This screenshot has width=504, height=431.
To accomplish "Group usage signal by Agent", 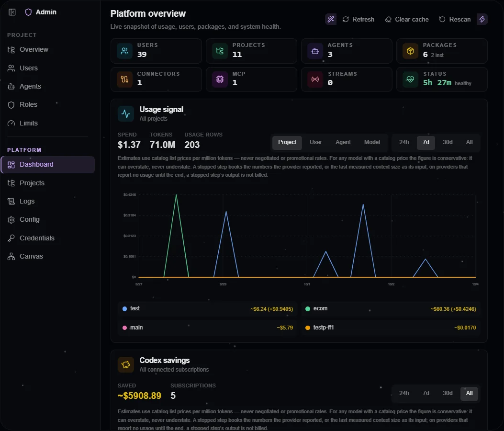I will click(343, 143).
